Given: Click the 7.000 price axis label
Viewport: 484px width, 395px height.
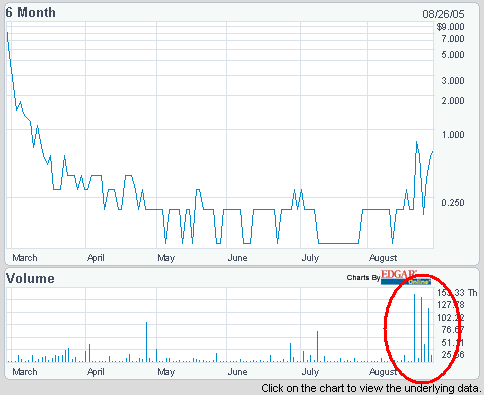Looking at the screenshot, I should 453,39.
